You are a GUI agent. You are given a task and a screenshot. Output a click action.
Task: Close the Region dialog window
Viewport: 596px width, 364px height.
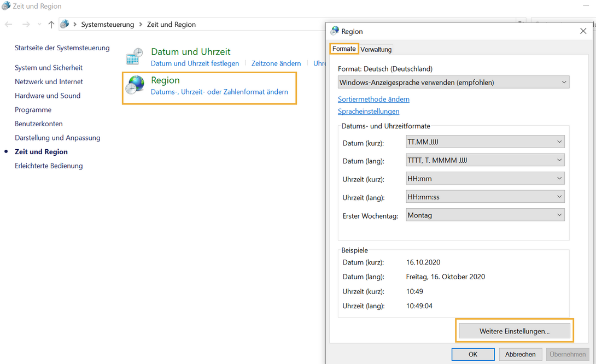pos(583,31)
